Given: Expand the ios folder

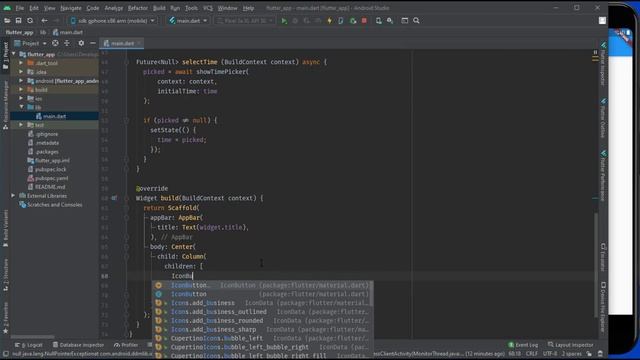Looking at the screenshot, I should point(21,98).
